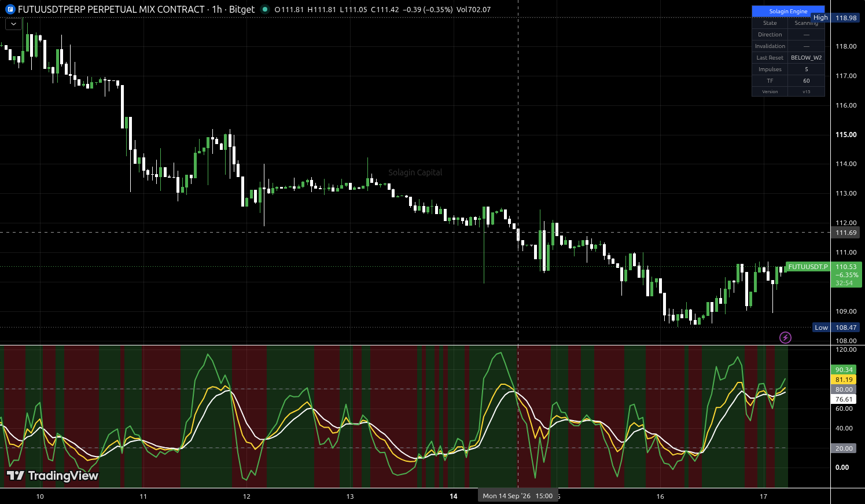The image size is (865, 504).
Task: Click the Invalidation label in Solagin table
Action: tap(770, 46)
